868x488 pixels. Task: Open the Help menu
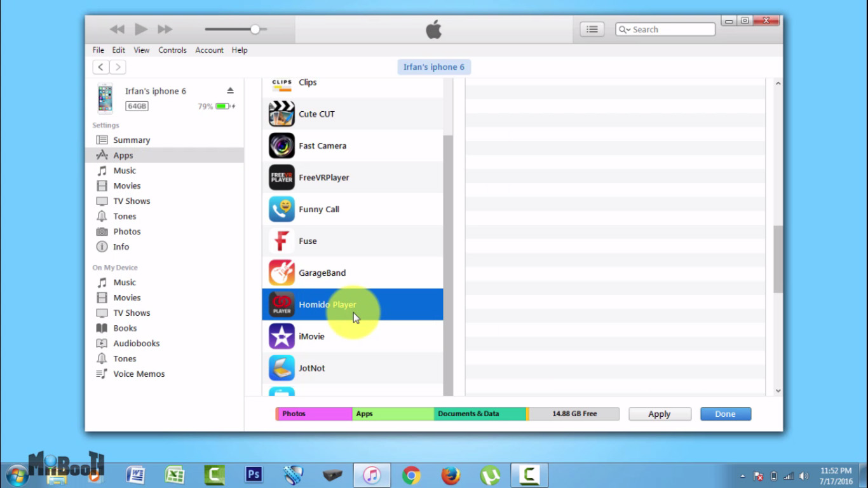point(240,50)
